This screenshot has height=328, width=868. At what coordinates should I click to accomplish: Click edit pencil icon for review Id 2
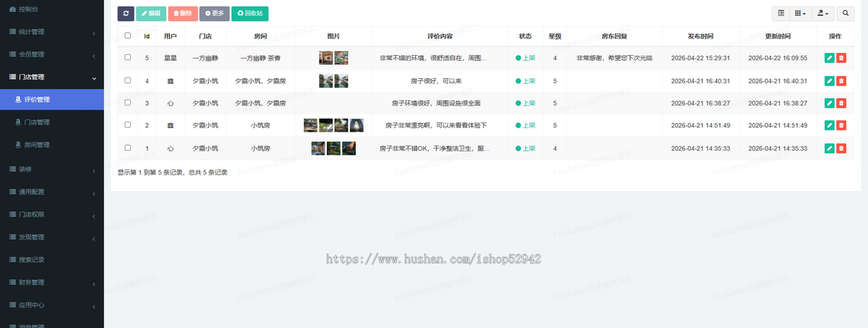[829, 126]
